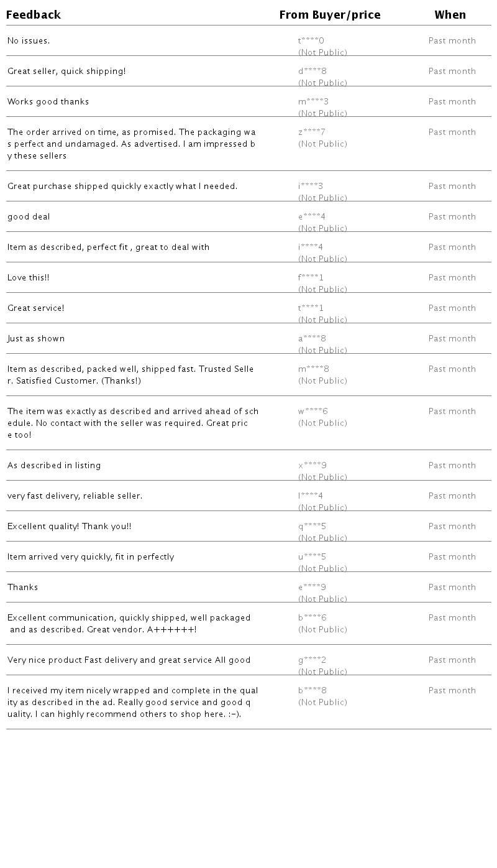Click the 'Just as shown' feedback comment
497x868 pixels.
click(36, 339)
